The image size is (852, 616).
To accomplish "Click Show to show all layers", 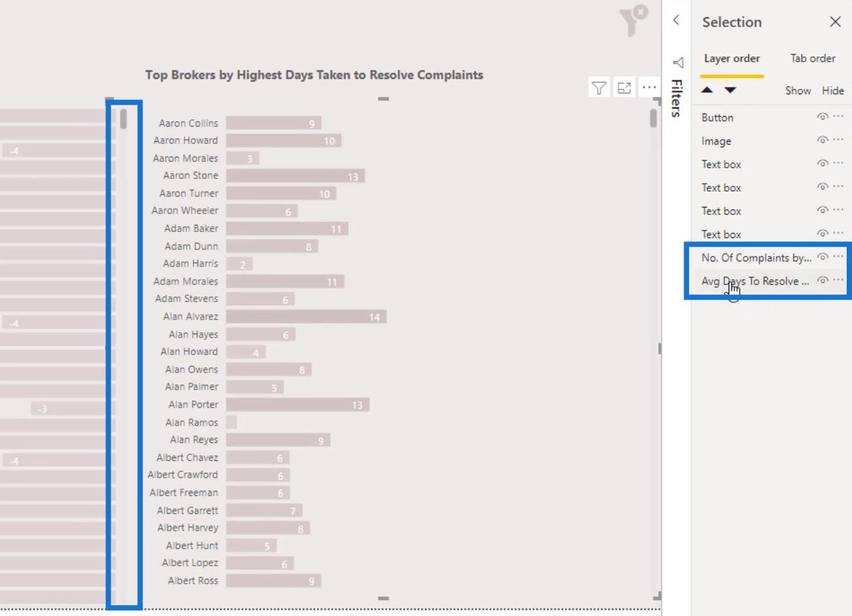I will coord(798,91).
